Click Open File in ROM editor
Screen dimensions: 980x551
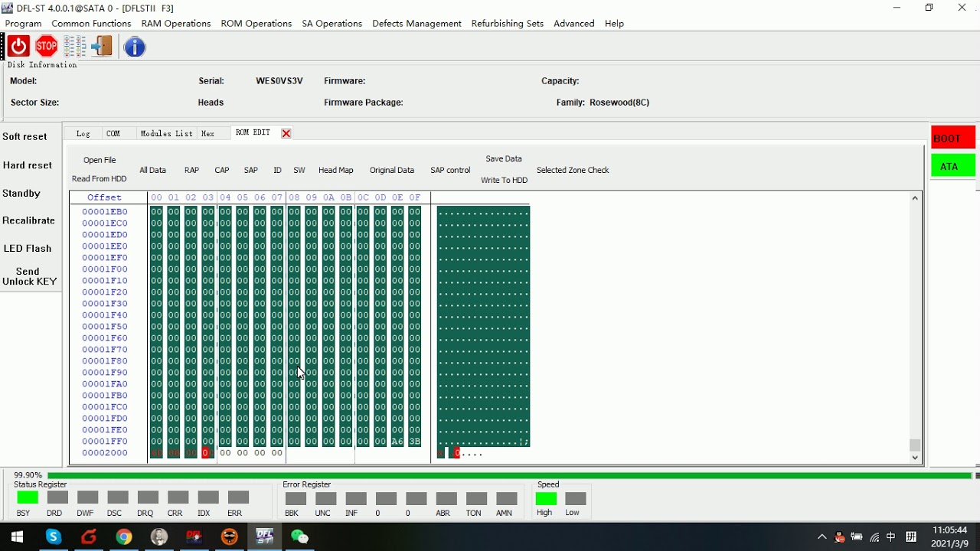100,160
